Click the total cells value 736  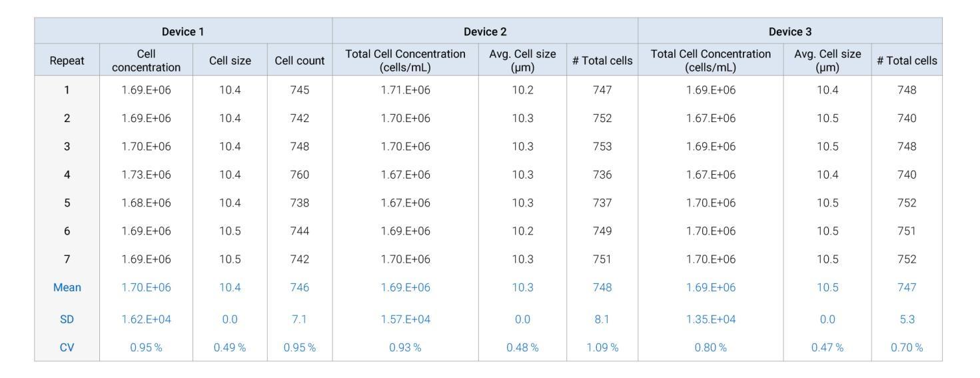point(602,175)
